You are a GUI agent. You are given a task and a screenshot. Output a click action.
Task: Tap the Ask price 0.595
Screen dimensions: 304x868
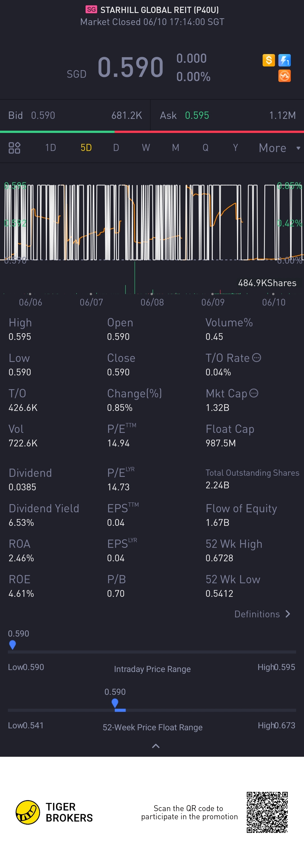[x=197, y=115]
